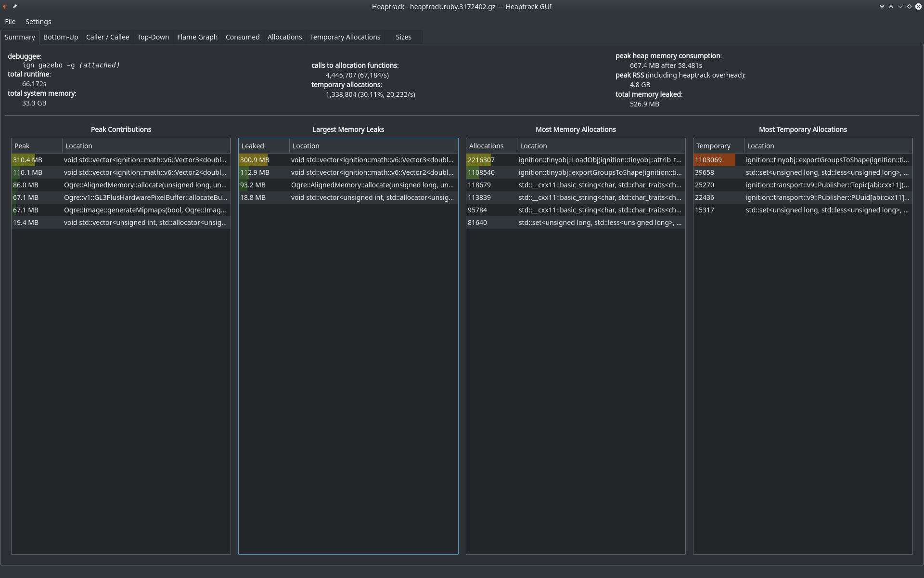Select ignition LoadObj most allocations row

(575, 160)
